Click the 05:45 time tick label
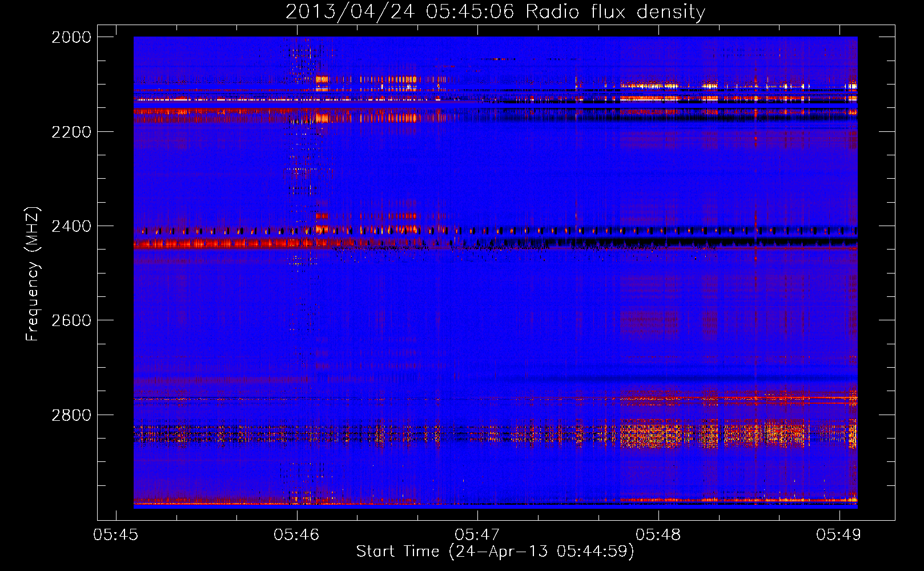 pos(116,534)
